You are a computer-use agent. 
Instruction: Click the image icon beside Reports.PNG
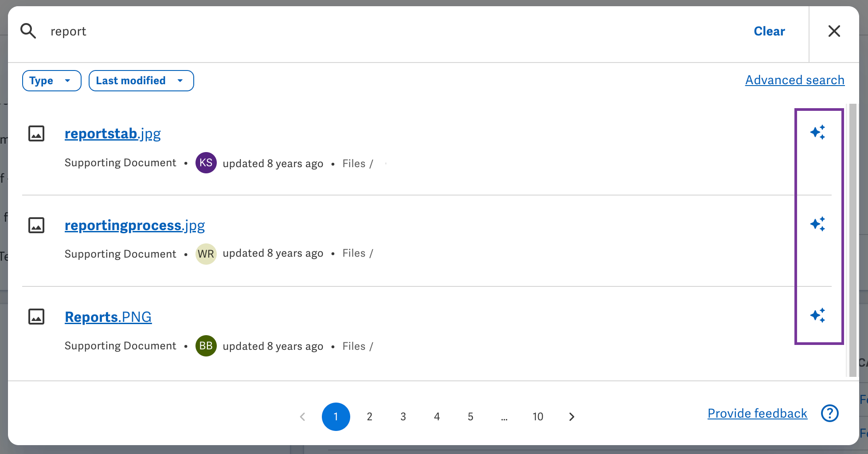36,317
